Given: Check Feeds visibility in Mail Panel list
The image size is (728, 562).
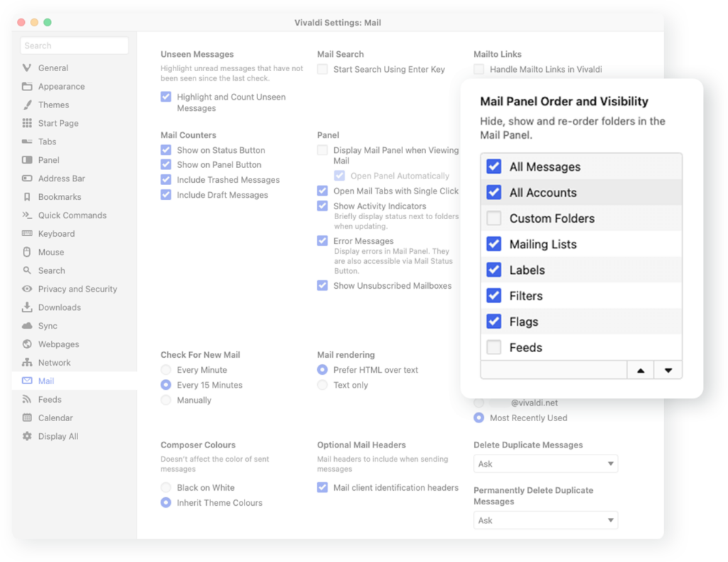Looking at the screenshot, I should coord(494,347).
